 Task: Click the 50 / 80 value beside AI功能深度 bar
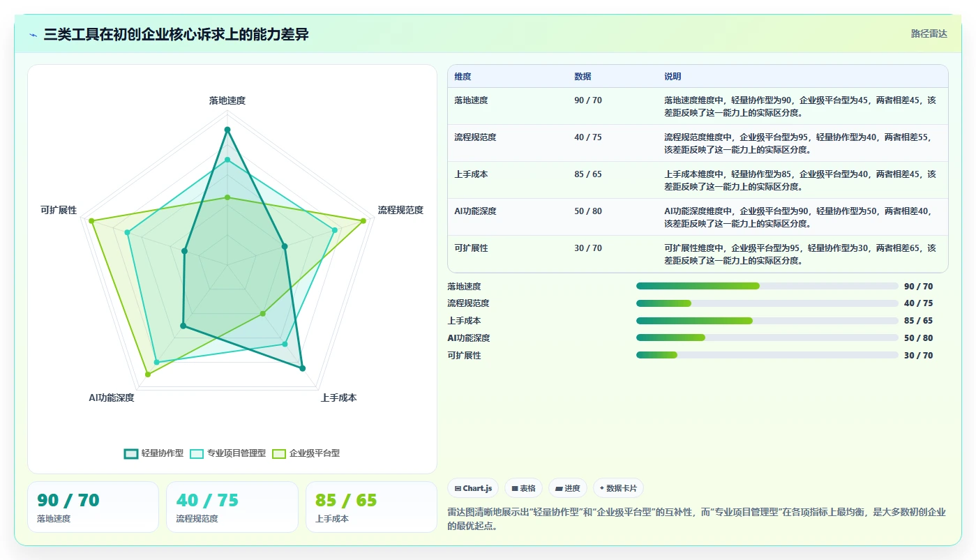click(x=918, y=338)
